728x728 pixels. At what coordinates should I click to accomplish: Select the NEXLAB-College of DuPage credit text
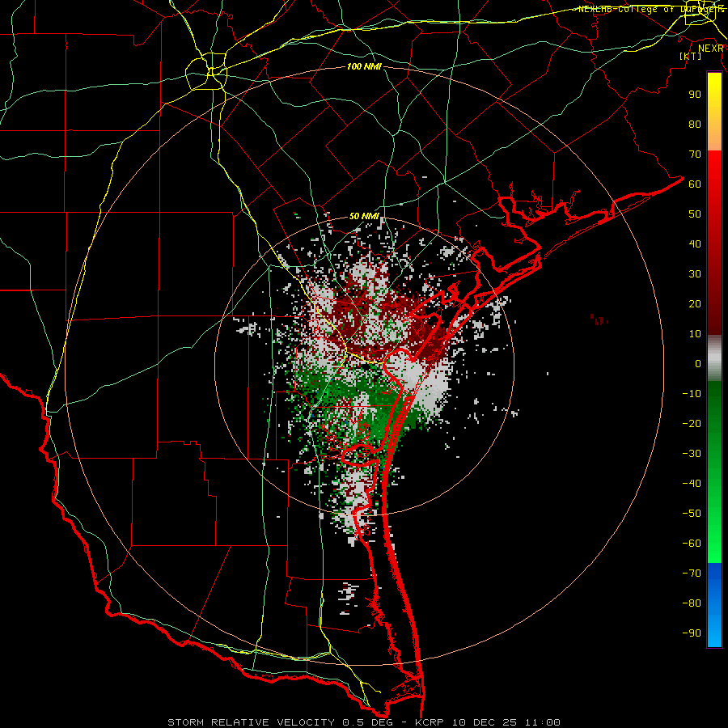[650, 9]
